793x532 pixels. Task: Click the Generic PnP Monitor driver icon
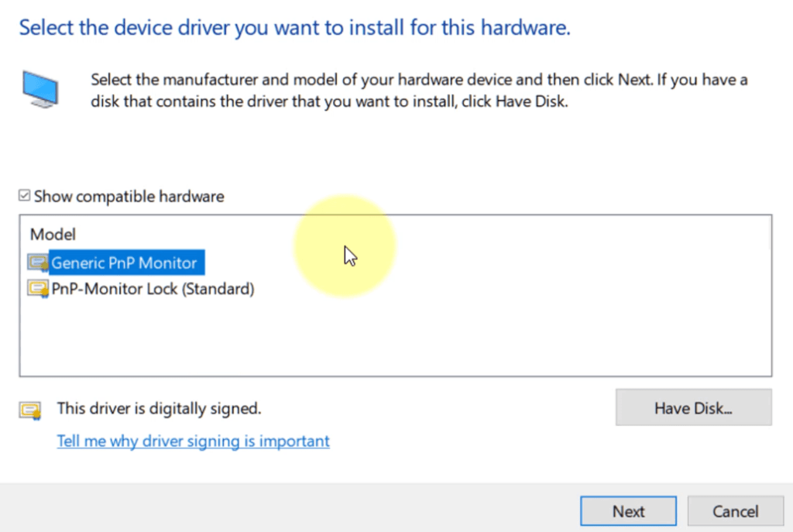click(x=38, y=263)
